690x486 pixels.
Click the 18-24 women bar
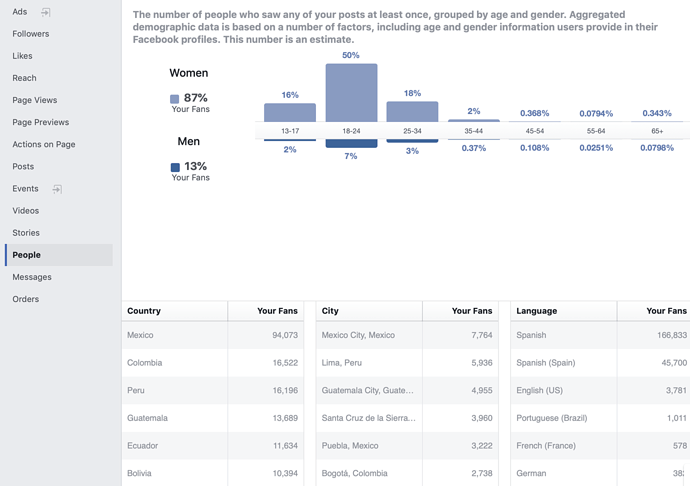tap(351, 93)
